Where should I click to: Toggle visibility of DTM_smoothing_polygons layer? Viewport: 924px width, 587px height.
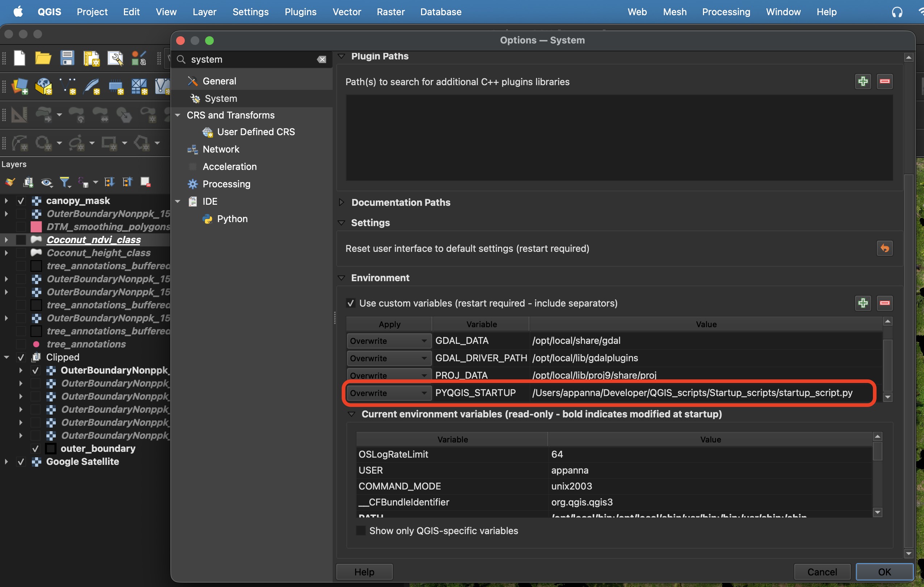[x=21, y=227]
